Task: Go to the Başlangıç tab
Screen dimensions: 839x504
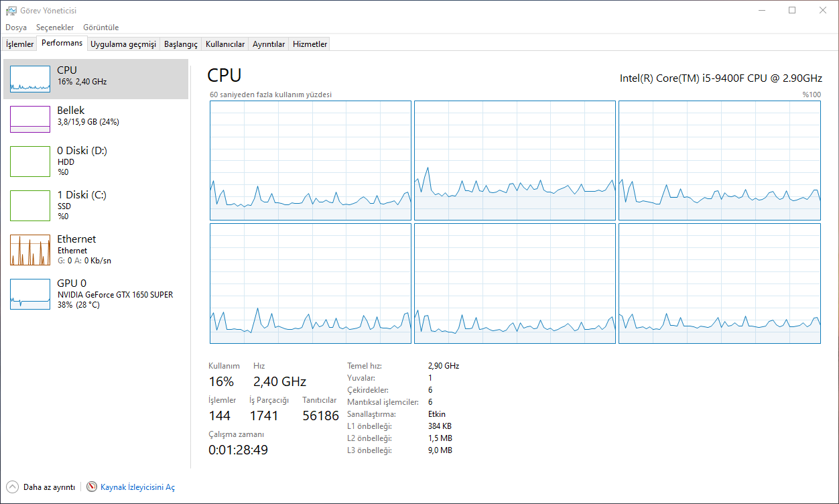Action: coord(181,44)
